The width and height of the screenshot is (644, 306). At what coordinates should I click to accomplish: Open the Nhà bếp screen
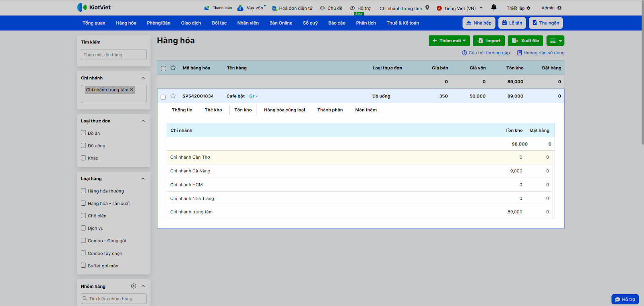[479, 23]
